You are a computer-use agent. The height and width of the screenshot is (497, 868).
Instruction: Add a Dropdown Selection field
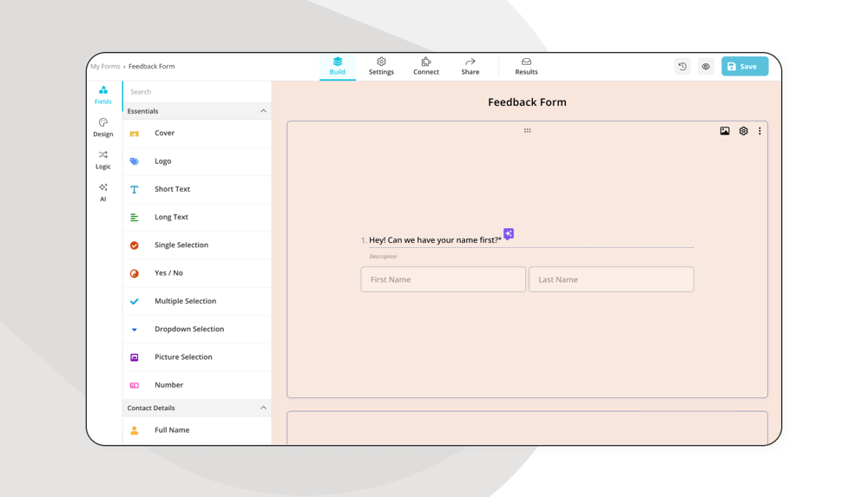pyautogui.click(x=188, y=329)
